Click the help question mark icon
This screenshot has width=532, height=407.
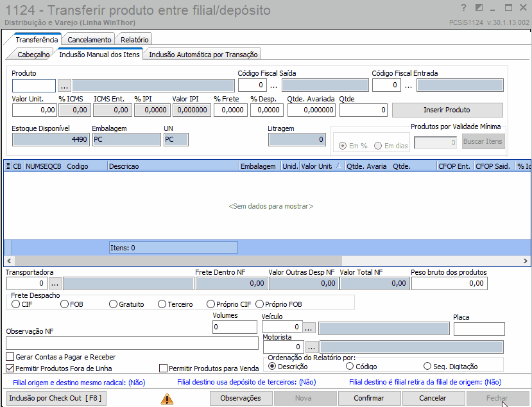[x=464, y=8]
